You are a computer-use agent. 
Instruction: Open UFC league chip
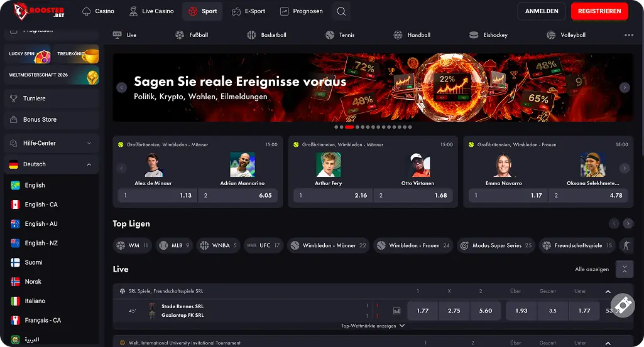point(264,246)
